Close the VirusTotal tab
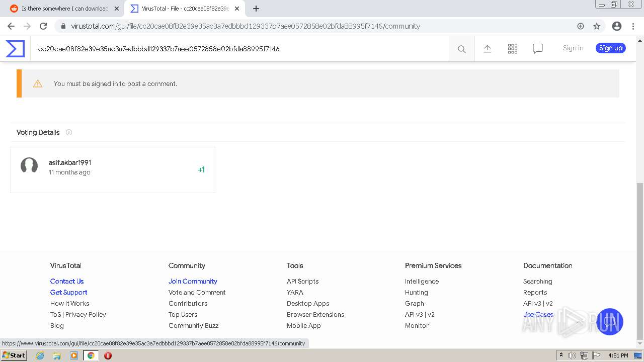 coord(237,9)
